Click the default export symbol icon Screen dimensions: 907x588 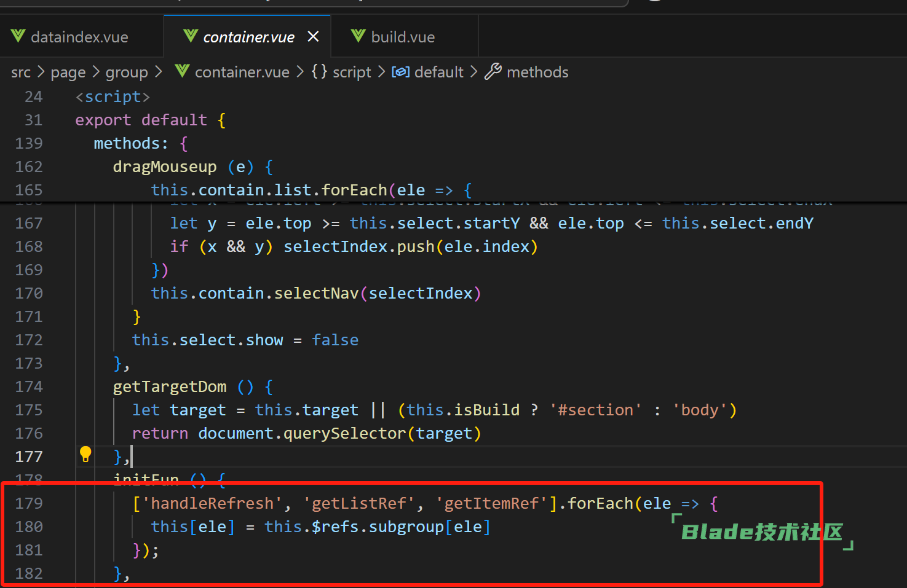point(400,73)
